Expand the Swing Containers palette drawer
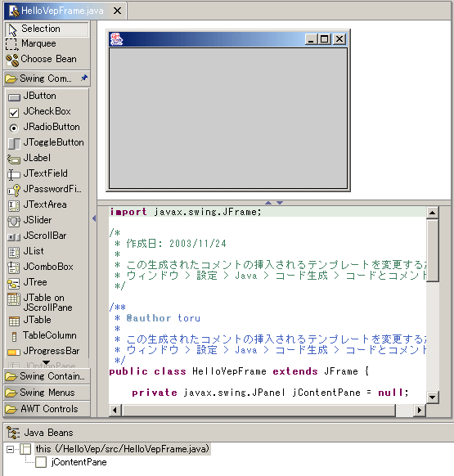Image resolution: width=454 pixels, height=476 pixels. [47, 376]
